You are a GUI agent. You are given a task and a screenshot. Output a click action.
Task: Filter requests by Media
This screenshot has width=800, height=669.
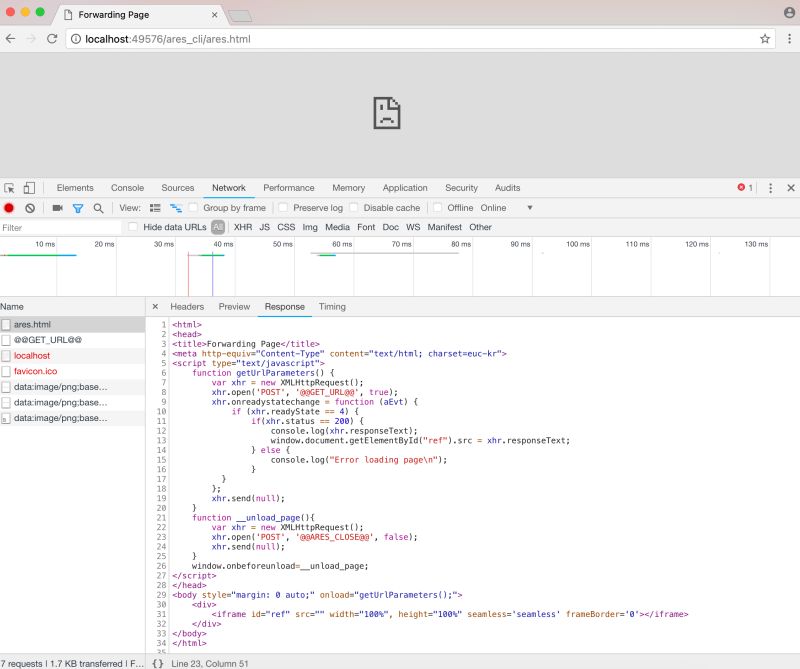pos(337,227)
